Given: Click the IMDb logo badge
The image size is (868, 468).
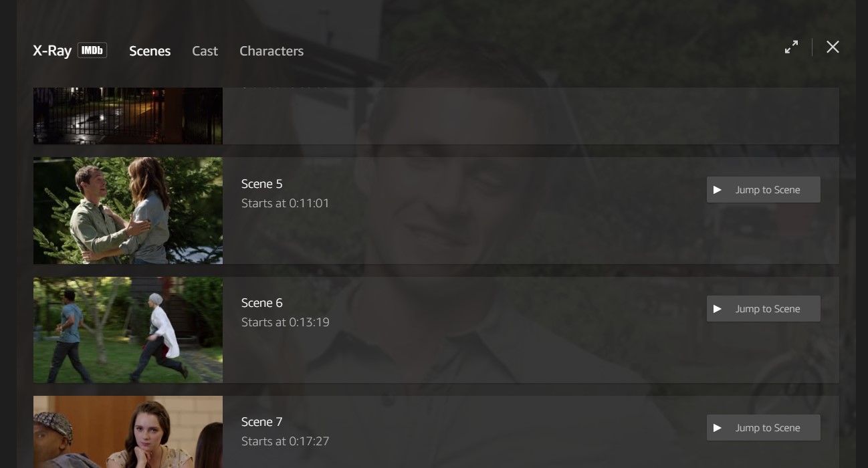Looking at the screenshot, I should (x=92, y=50).
